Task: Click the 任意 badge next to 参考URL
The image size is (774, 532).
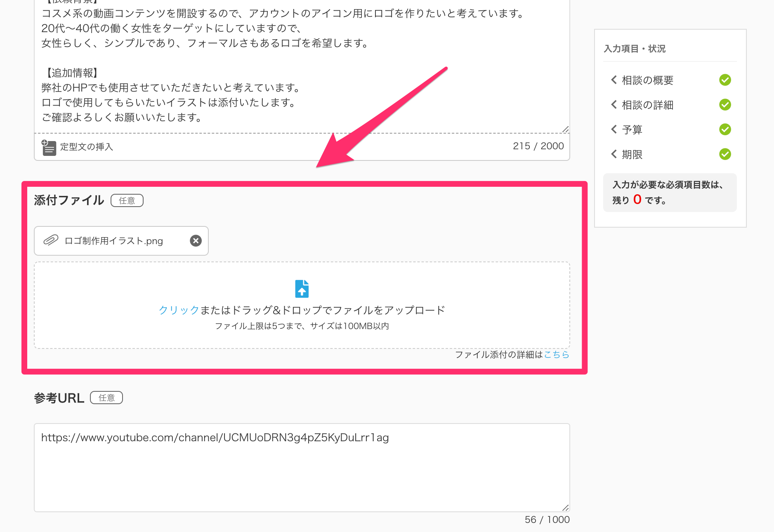Action: point(106,398)
